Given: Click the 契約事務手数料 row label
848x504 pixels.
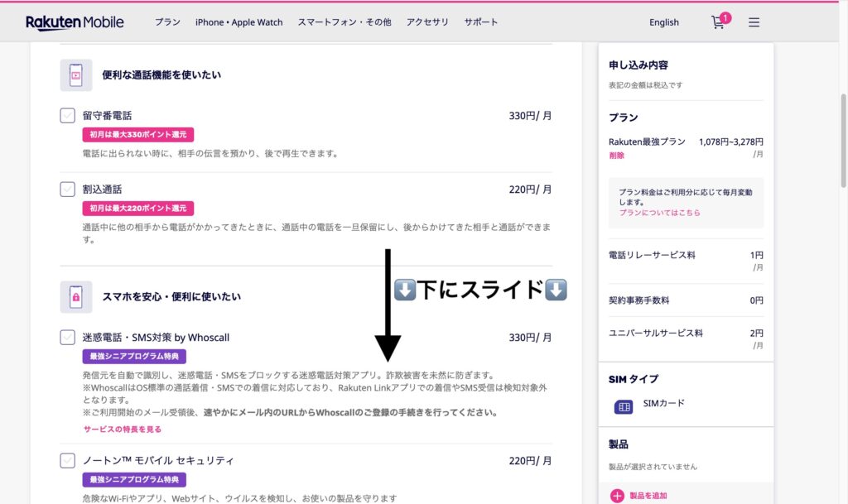Looking at the screenshot, I should [x=639, y=300].
